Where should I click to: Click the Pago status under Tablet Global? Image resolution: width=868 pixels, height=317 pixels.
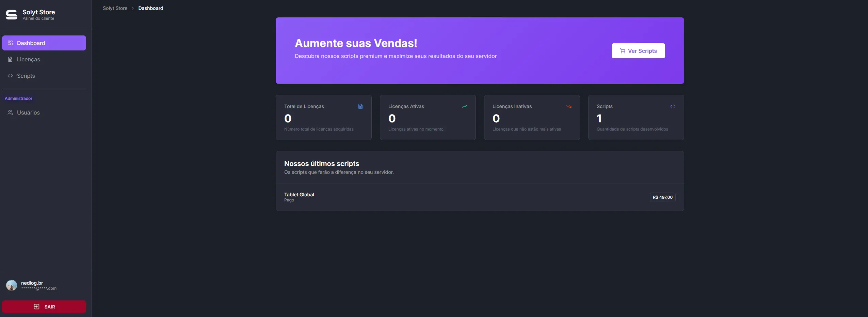pyautogui.click(x=289, y=200)
